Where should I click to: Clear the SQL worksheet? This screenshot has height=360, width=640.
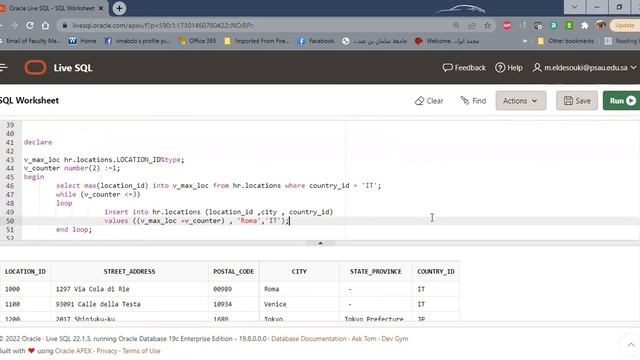click(x=429, y=100)
